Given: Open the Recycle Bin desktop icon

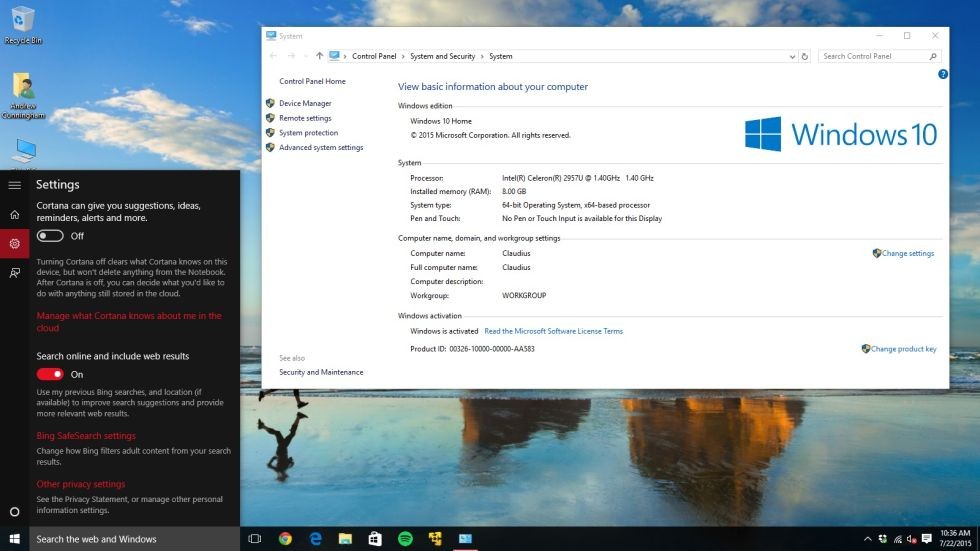Looking at the screenshot, I should pyautogui.click(x=22, y=25).
